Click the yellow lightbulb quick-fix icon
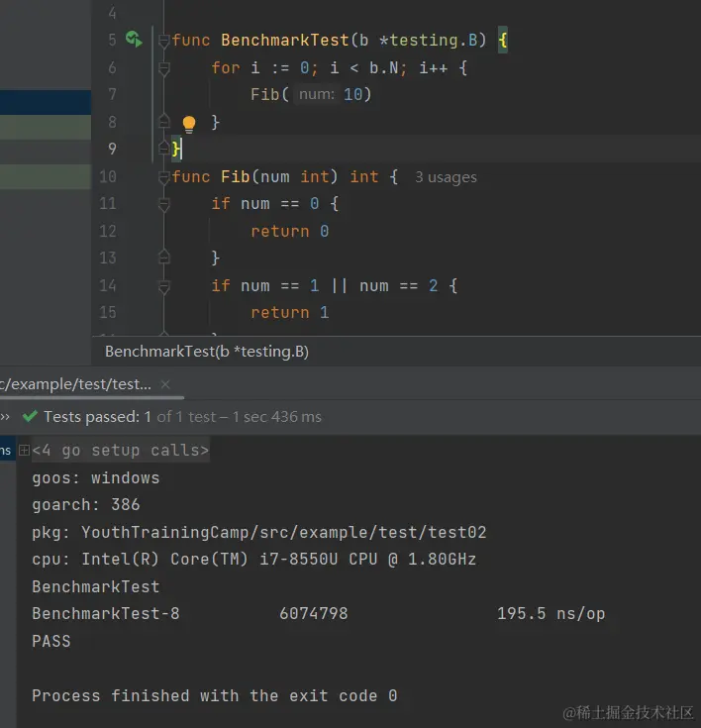Image resolution: width=701 pixels, height=728 pixels. pos(189,124)
